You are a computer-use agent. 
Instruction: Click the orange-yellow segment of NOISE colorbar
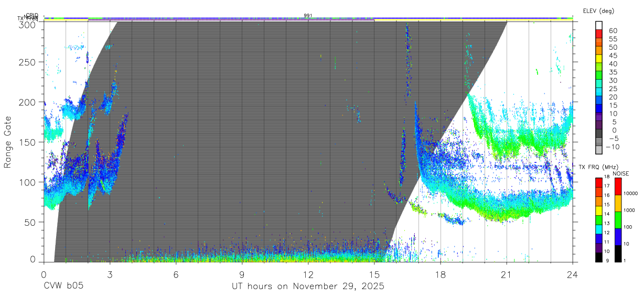618,203
